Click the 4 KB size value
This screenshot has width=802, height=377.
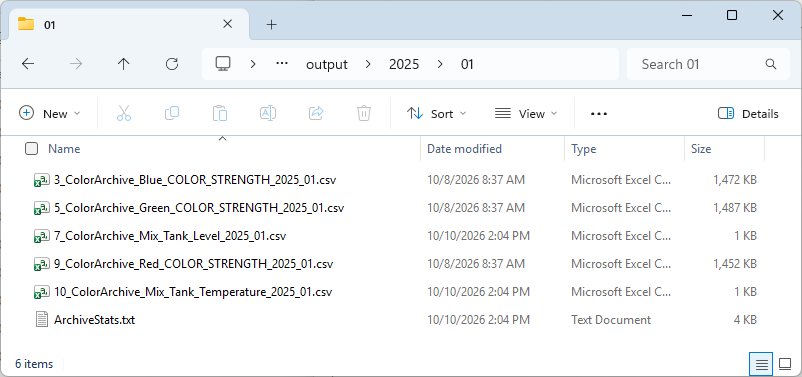[745, 320]
